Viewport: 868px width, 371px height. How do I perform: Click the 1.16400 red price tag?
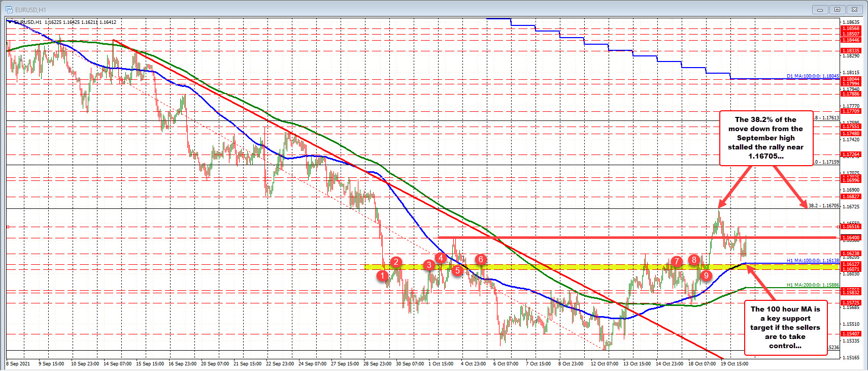[x=851, y=237]
